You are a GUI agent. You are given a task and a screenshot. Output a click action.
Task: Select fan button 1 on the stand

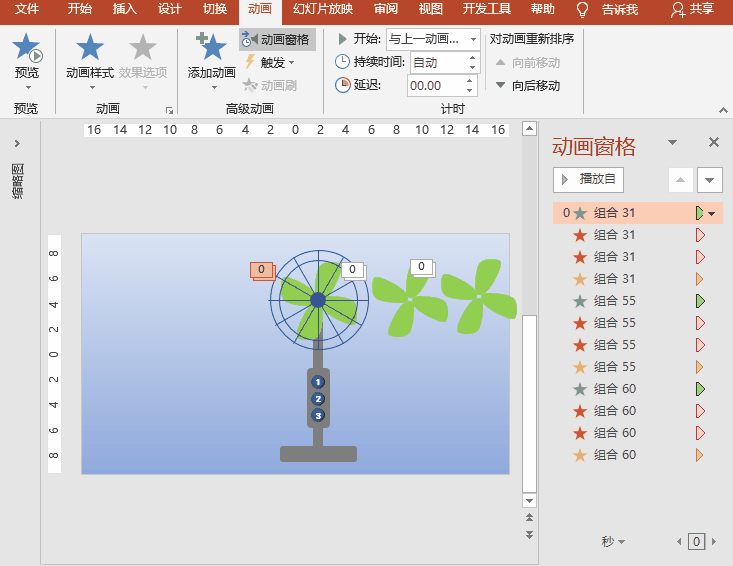click(318, 382)
